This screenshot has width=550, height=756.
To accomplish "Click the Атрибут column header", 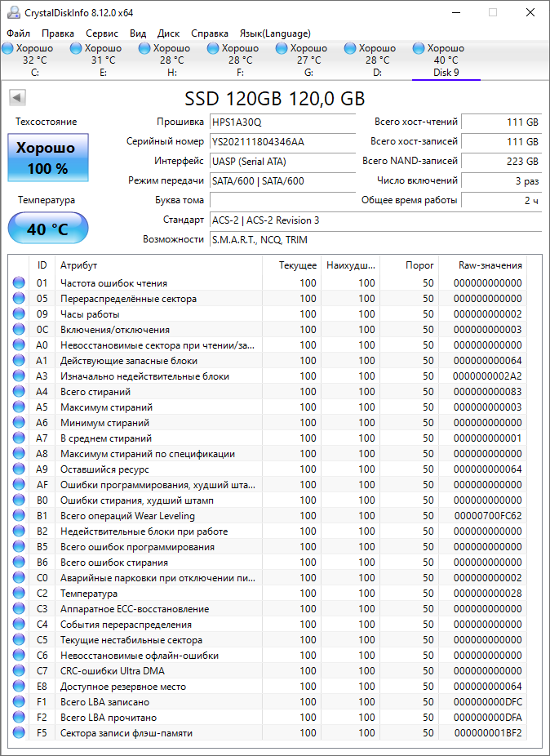I will pyautogui.click(x=158, y=265).
